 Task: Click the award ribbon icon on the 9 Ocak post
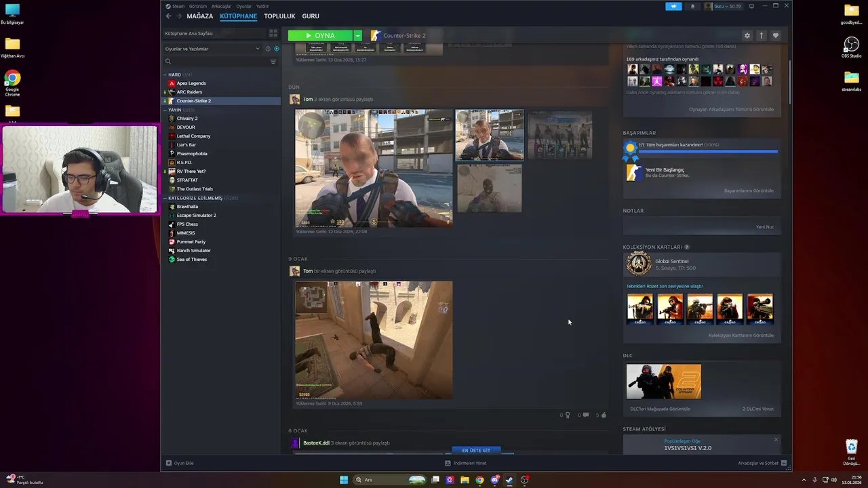click(x=568, y=415)
